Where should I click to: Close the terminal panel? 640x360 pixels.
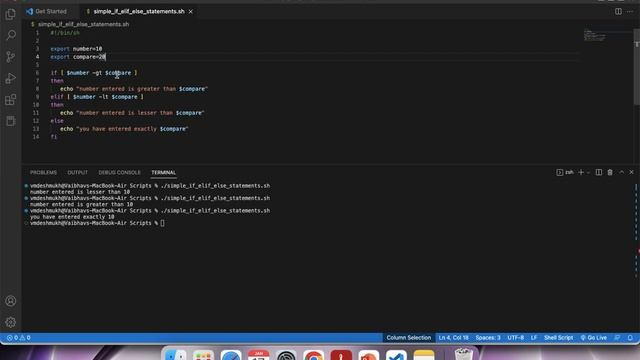click(x=631, y=172)
